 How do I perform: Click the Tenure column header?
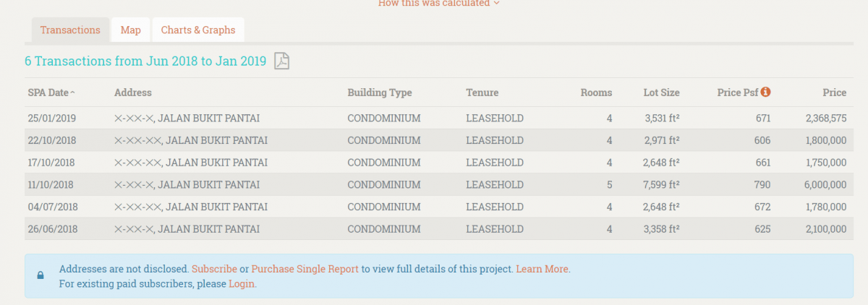point(482,93)
